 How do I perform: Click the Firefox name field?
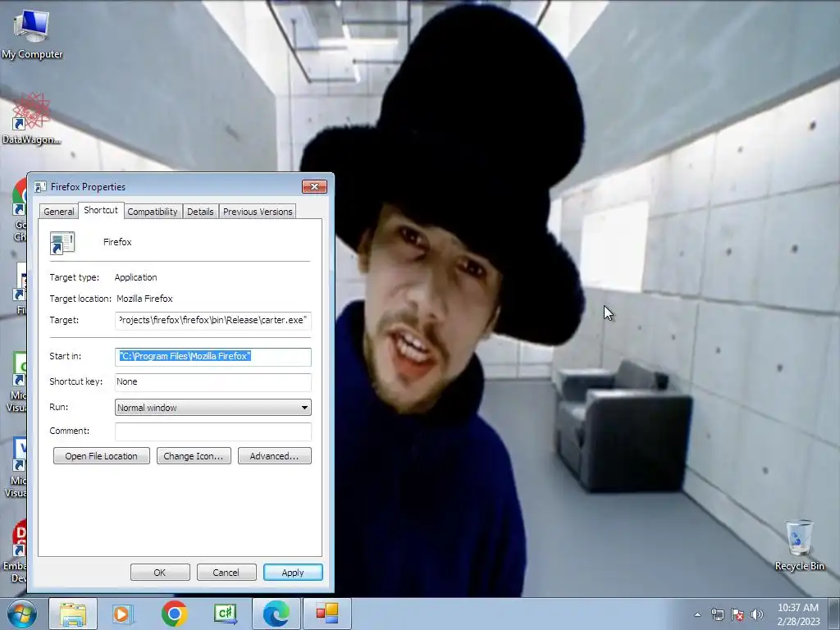117,242
